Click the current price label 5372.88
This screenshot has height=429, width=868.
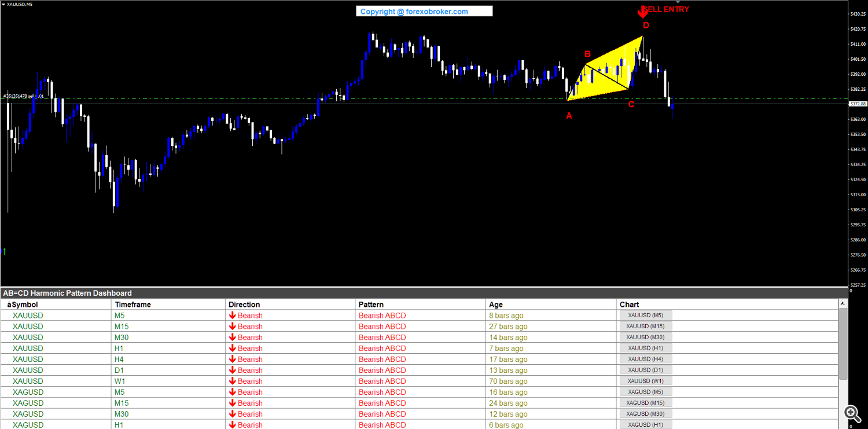(858, 104)
